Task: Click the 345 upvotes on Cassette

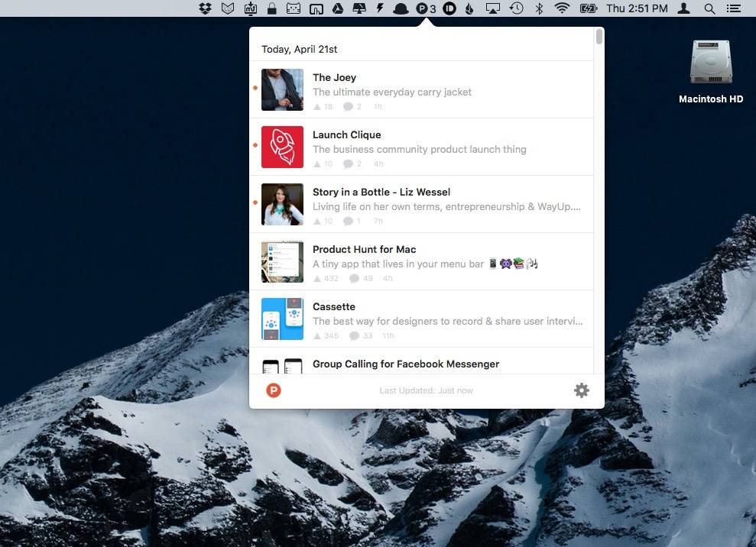Action: 326,336
